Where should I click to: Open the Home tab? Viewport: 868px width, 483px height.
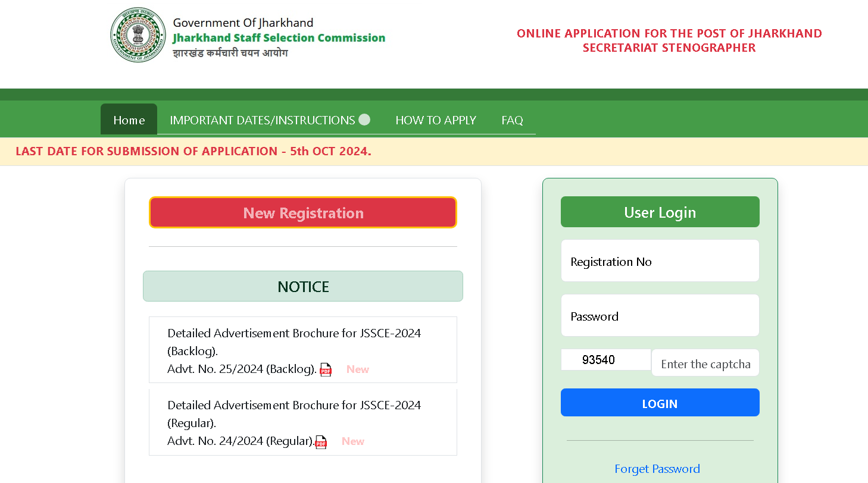129,120
